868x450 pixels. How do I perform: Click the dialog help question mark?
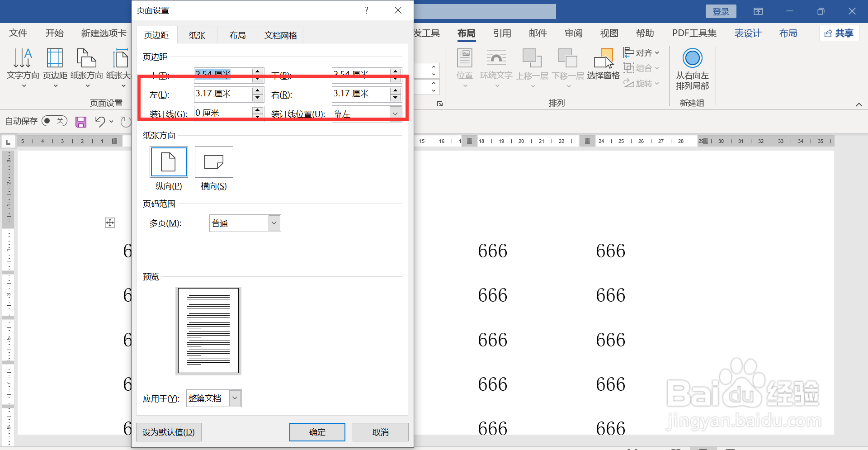[x=366, y=10]
